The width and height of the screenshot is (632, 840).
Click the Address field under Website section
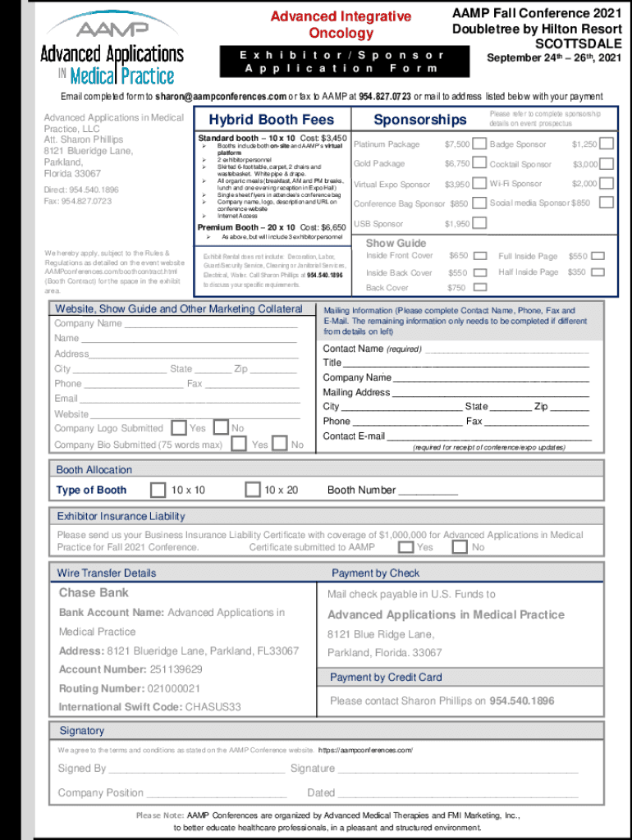[194, 354]
